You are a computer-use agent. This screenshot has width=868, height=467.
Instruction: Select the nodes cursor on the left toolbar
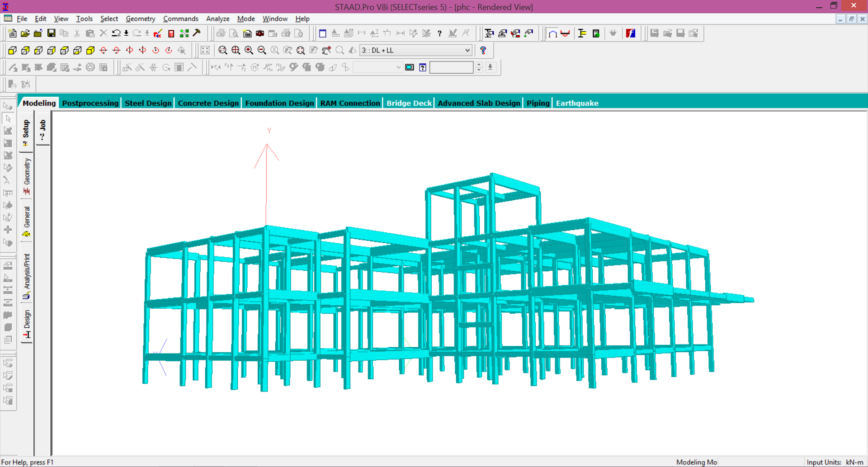pyautogui.click(x=8, y=106)
